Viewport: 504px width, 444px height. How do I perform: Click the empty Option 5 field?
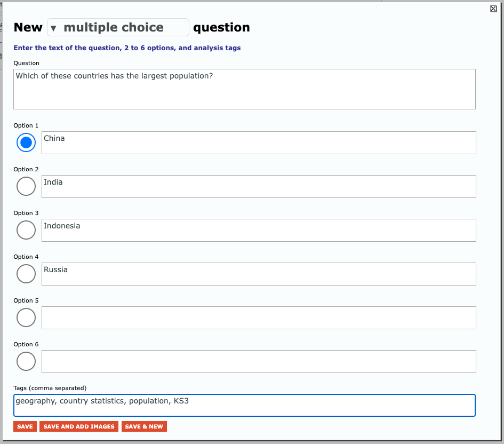point(259,318)
